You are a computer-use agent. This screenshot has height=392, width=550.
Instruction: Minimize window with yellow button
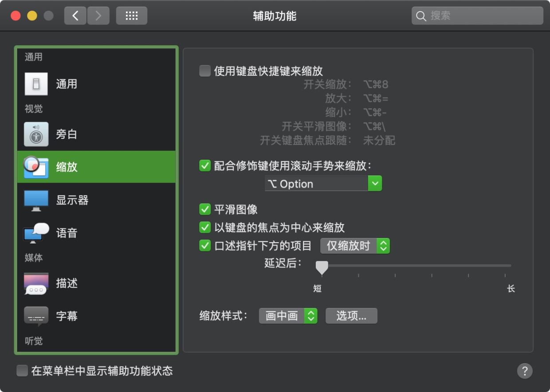point(32,16)
